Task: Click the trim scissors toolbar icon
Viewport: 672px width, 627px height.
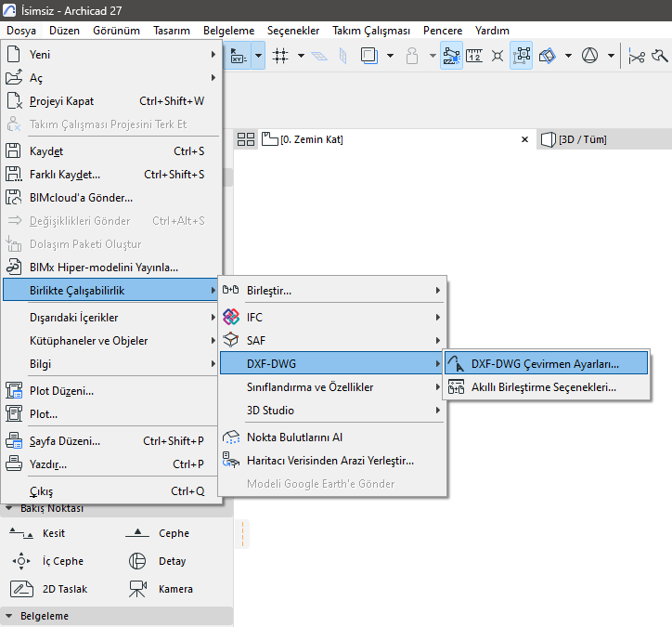Action: [637, 56]
